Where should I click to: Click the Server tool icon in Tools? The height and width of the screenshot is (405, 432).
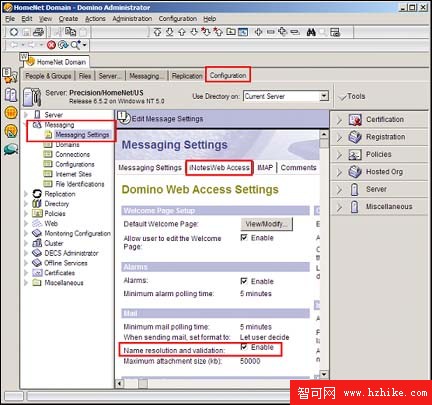click(355, 189)
